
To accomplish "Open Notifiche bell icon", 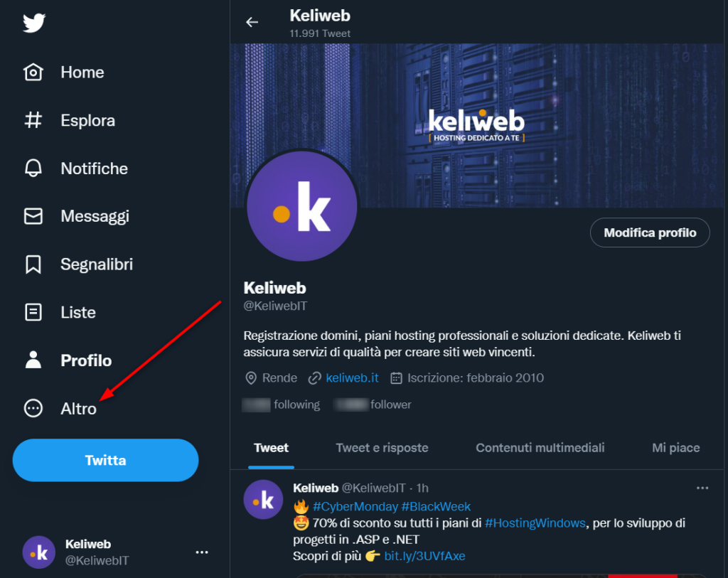I will pos(33,168).
